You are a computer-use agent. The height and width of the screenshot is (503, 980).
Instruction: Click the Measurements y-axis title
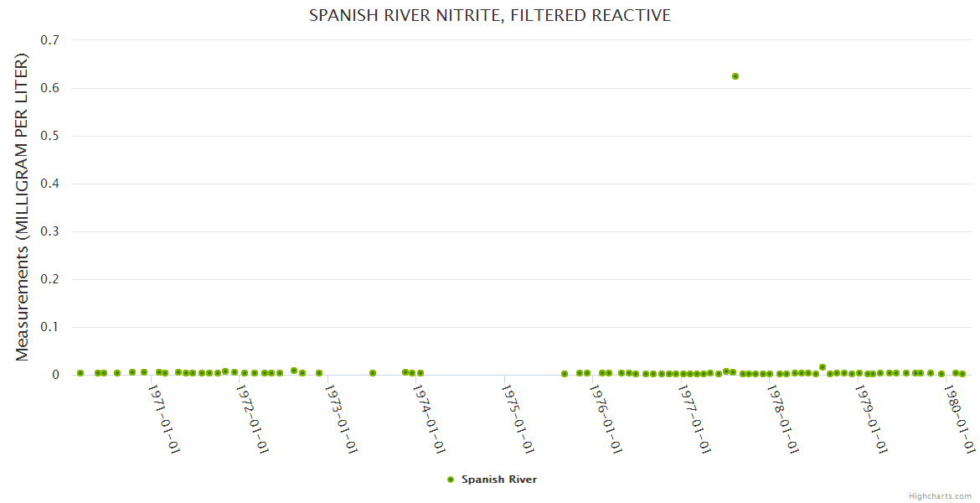tap(23, 207)
